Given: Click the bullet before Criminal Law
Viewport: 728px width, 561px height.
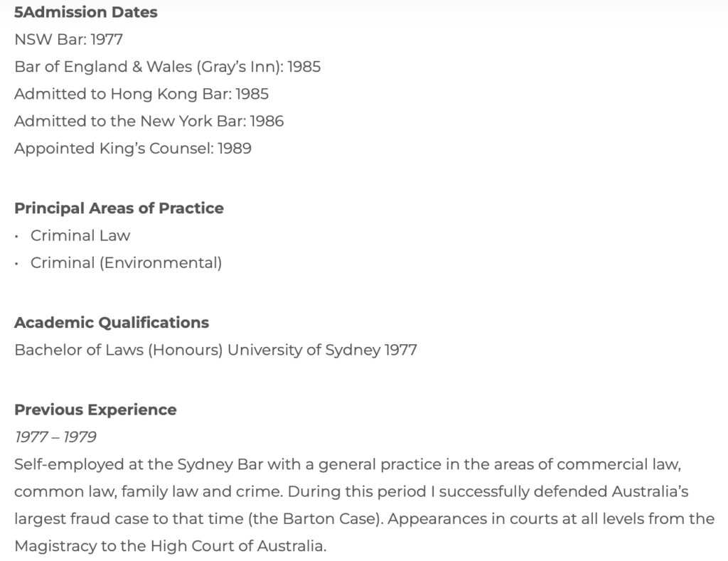Looking at the screenshot, I should (x=16, y=236).
